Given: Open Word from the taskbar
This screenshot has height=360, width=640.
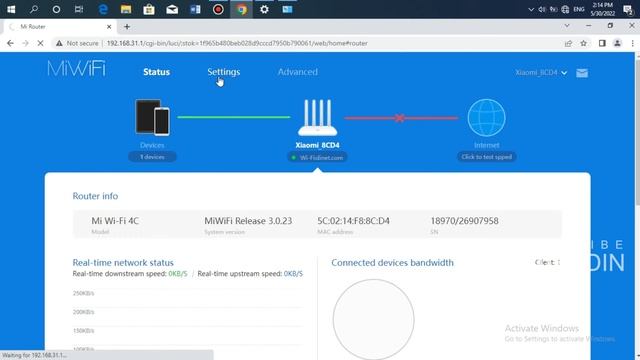Looking at the screenshot, I should (195, 9).
